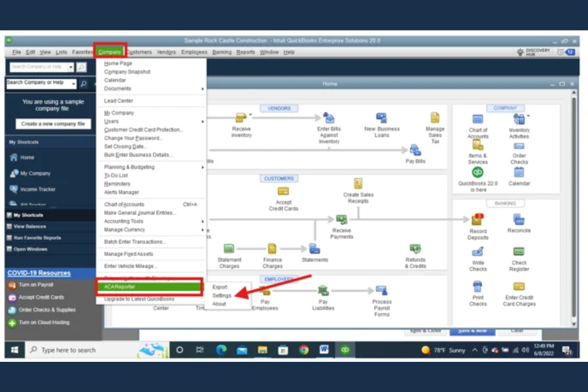Open the Reports menu
The width and height of the screenshot is (588, 392).
point(245,52)
